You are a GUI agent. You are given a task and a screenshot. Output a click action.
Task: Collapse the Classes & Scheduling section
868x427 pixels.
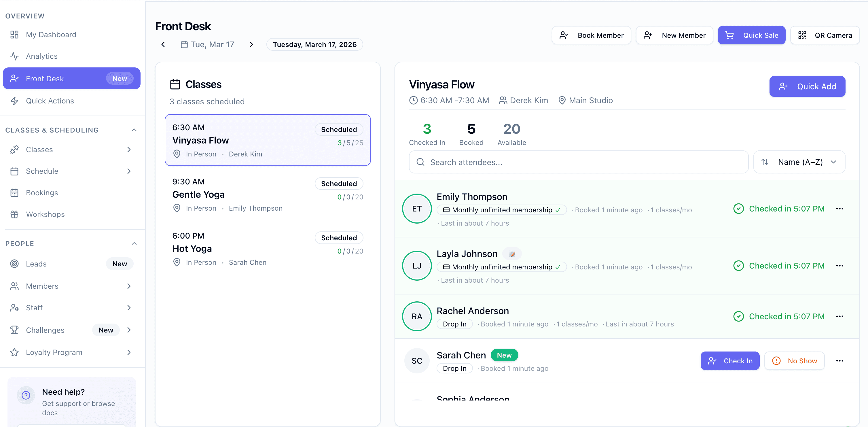pos(134,130)
